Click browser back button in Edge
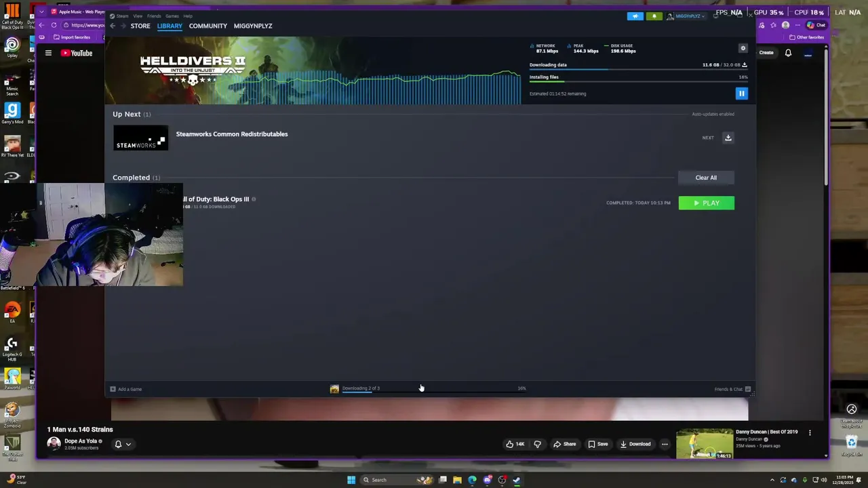The image size is (868, 488). 42,25
